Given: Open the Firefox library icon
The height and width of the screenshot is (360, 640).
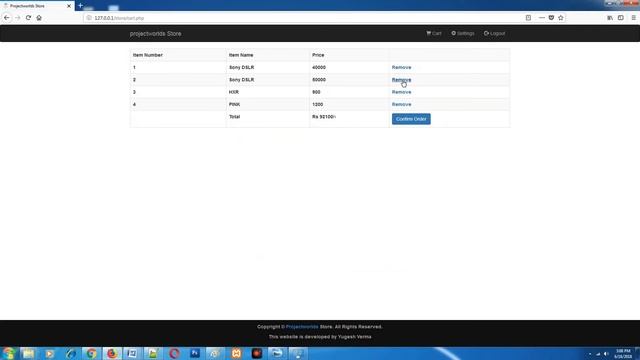Looking at the screenshot, I should (610, 18).
